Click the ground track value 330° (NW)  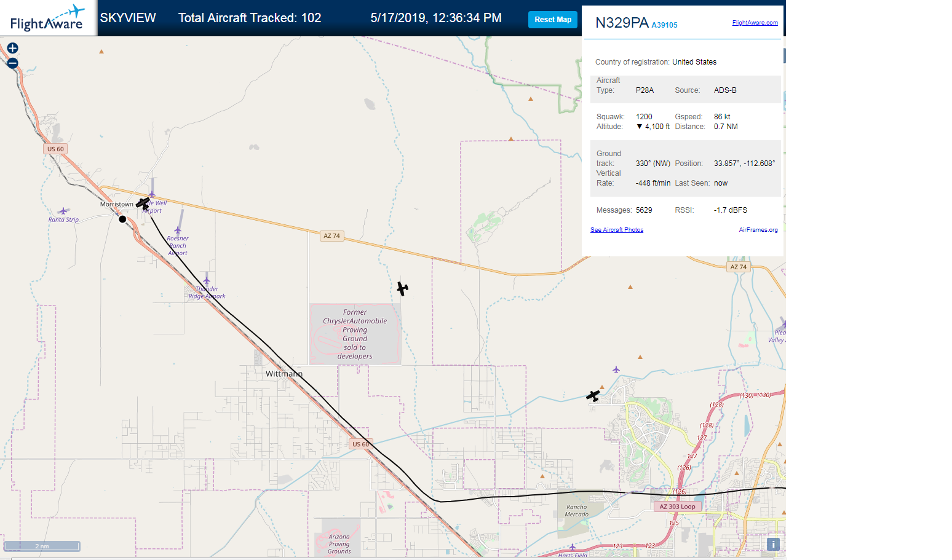click(x=653, y=164)
